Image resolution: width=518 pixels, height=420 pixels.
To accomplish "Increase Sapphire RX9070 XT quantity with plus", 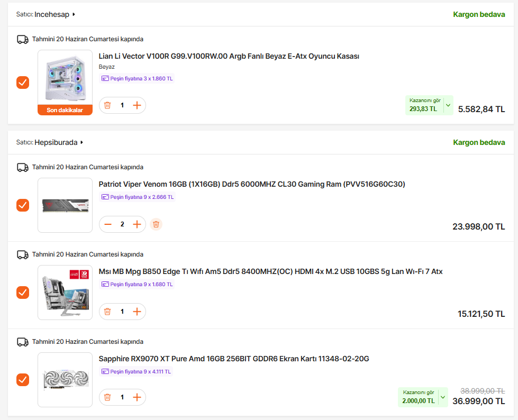I will (137, 397).
